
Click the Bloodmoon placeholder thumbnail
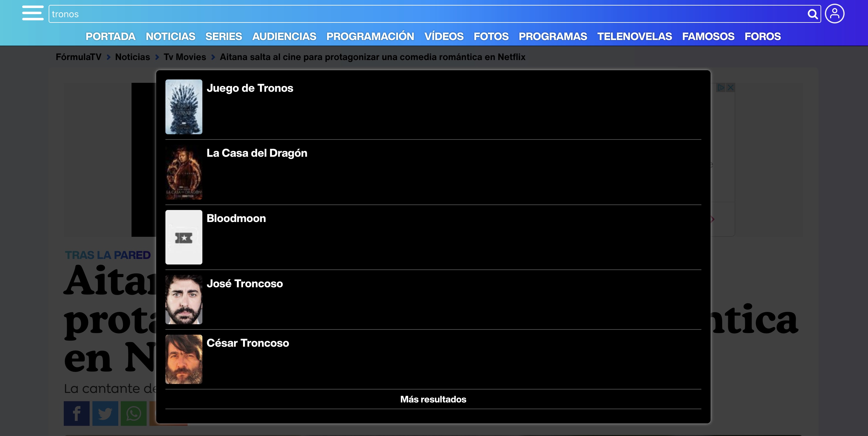[x=184, y=237]
